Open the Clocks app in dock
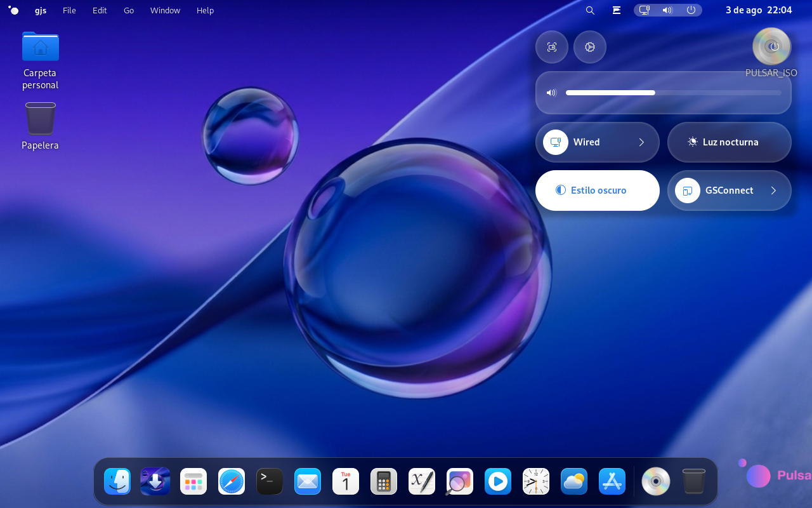This screenshot has width=812, height=508. point(536,481)
